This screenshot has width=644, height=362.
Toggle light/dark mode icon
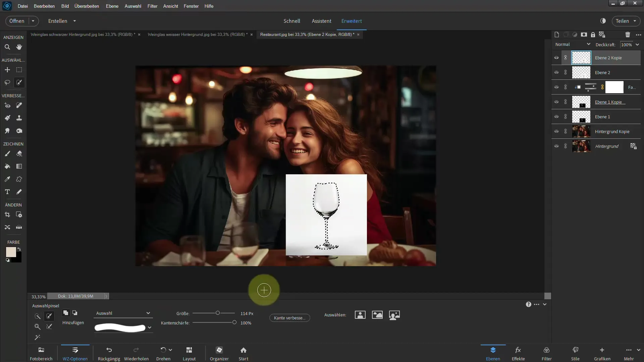pos(603,21)
